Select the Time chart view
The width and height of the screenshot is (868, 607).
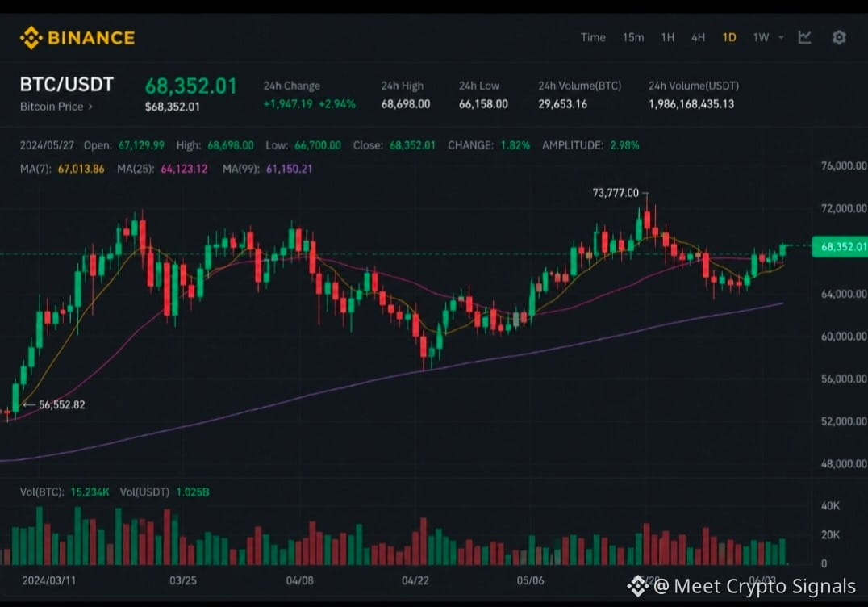pyautogui.click(x=593, y=37)
